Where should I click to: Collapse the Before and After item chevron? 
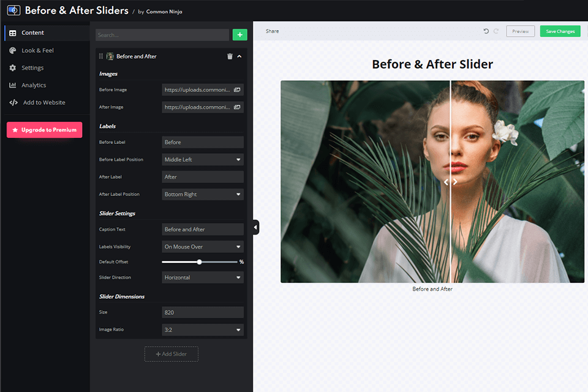(239, 56)
